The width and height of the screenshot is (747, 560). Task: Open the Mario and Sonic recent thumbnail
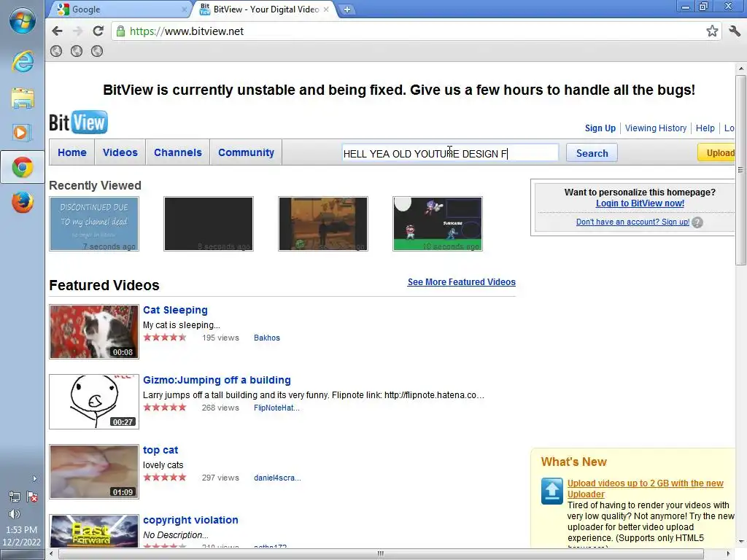pos(438,224)
